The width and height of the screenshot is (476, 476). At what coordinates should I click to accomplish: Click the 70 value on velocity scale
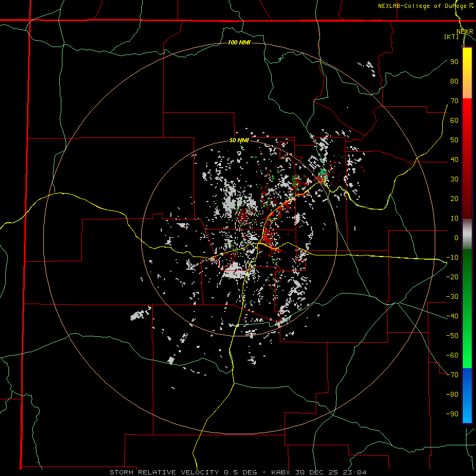454,101
